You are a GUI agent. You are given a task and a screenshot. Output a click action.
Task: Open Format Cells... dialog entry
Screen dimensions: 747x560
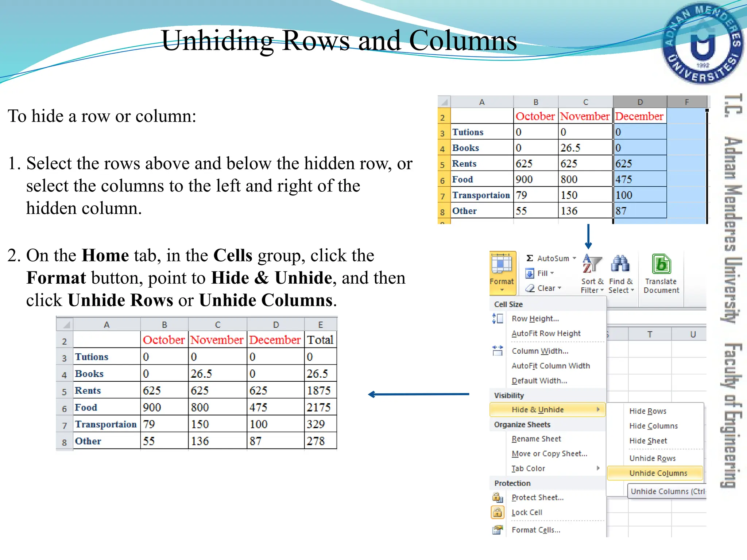coord(536,530)
